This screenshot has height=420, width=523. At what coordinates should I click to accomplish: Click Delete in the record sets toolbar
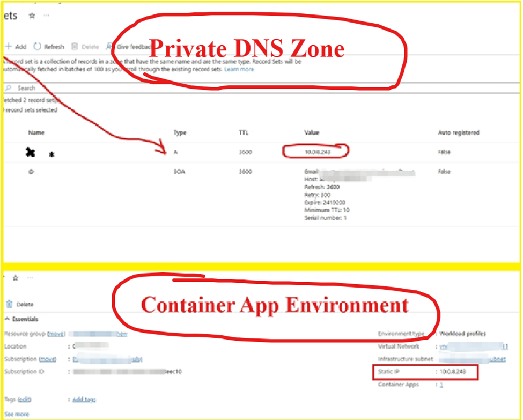pos(85,47)
